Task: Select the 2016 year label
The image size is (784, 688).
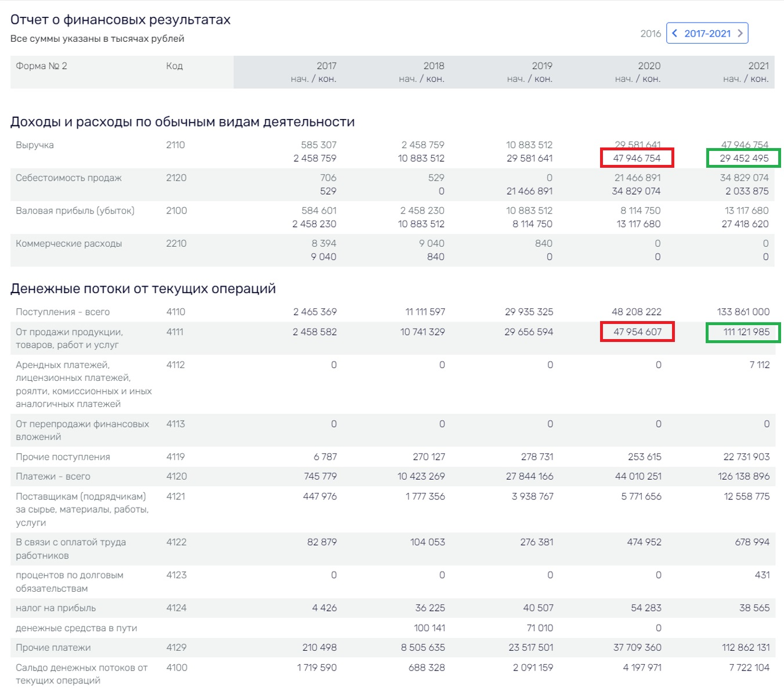Action: (x=651, y=34)
